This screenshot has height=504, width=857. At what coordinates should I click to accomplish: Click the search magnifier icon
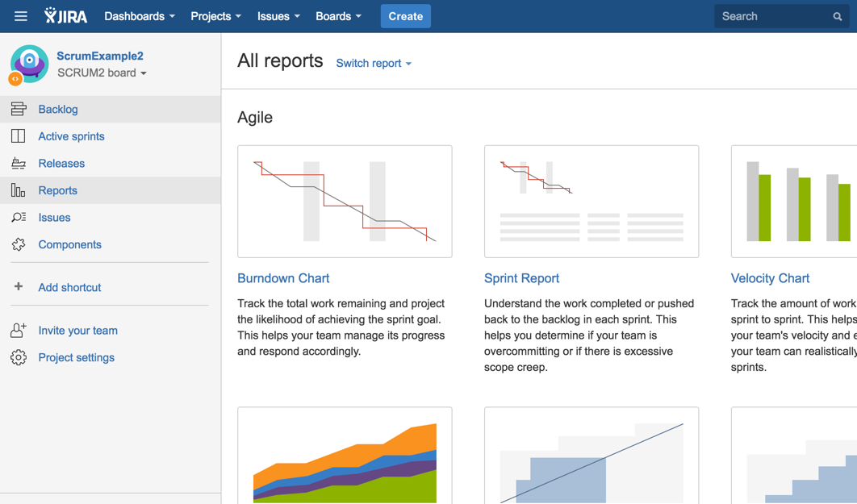(838, 16)
